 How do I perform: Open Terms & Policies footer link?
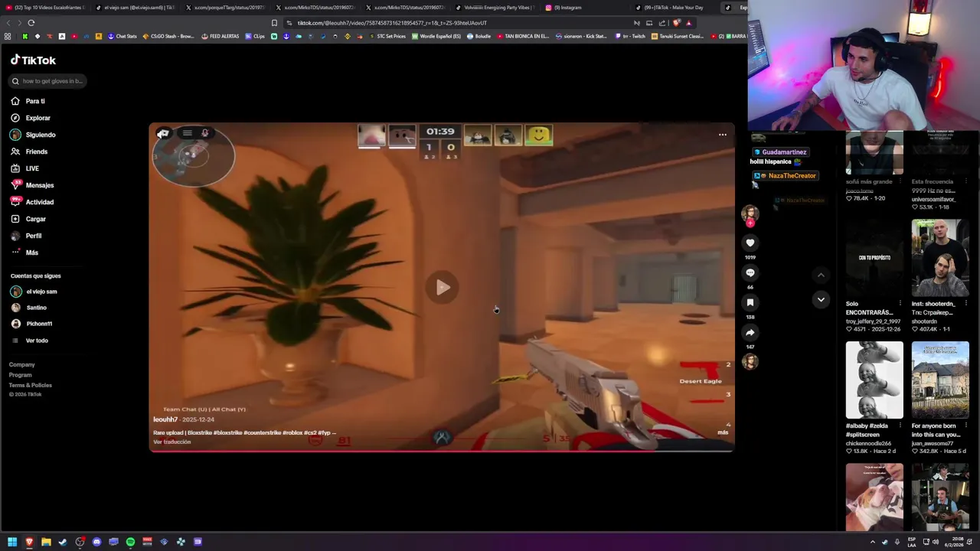[30, 385]
